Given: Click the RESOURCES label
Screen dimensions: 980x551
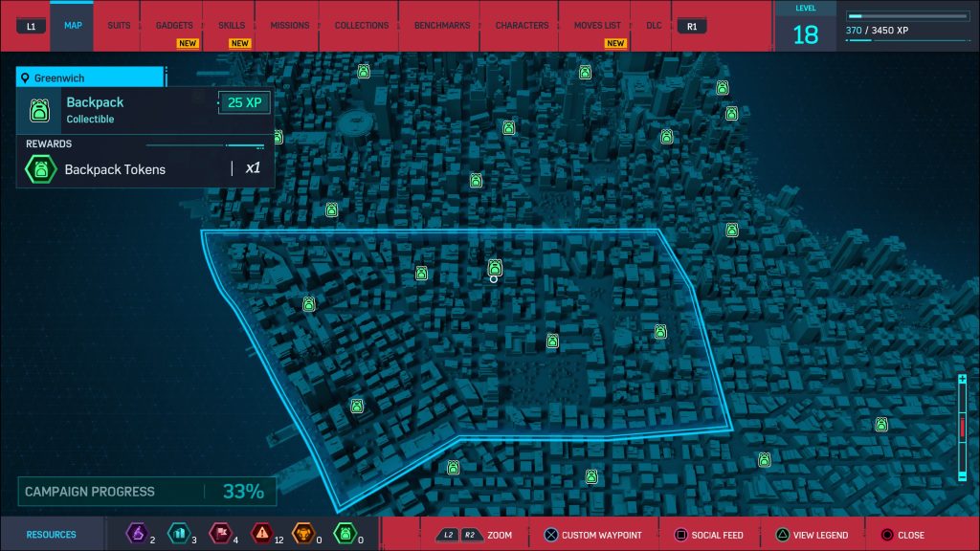Looking at the screenshot, I should pyautogui.click(x=52, y=535).
